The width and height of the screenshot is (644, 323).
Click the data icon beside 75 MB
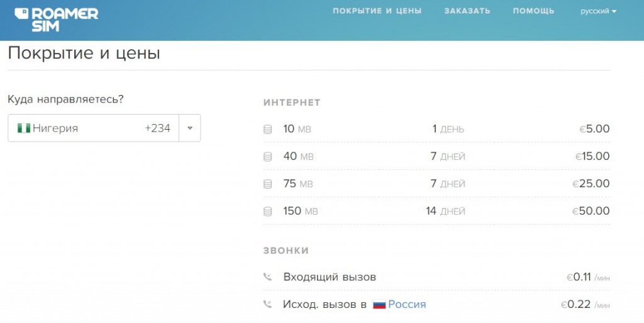tap(268, 184)
